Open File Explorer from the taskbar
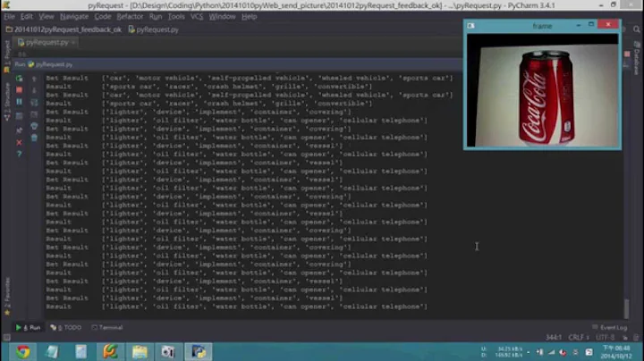644x361 pixels. [x=140, y=351]
